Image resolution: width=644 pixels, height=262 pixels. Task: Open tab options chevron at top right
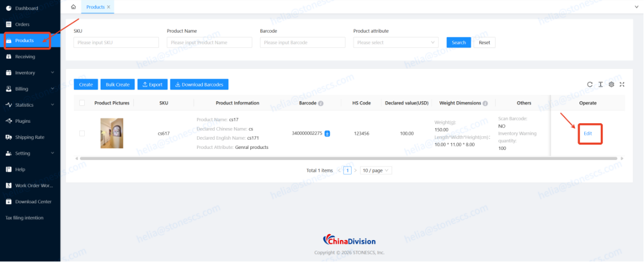[637, 7]
